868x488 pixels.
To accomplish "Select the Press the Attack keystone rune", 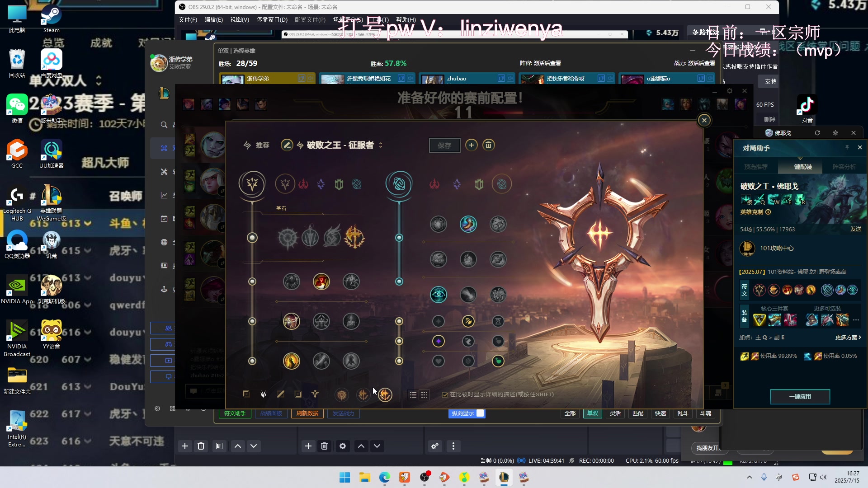I will pyautogui.click(x=288, y=238).
